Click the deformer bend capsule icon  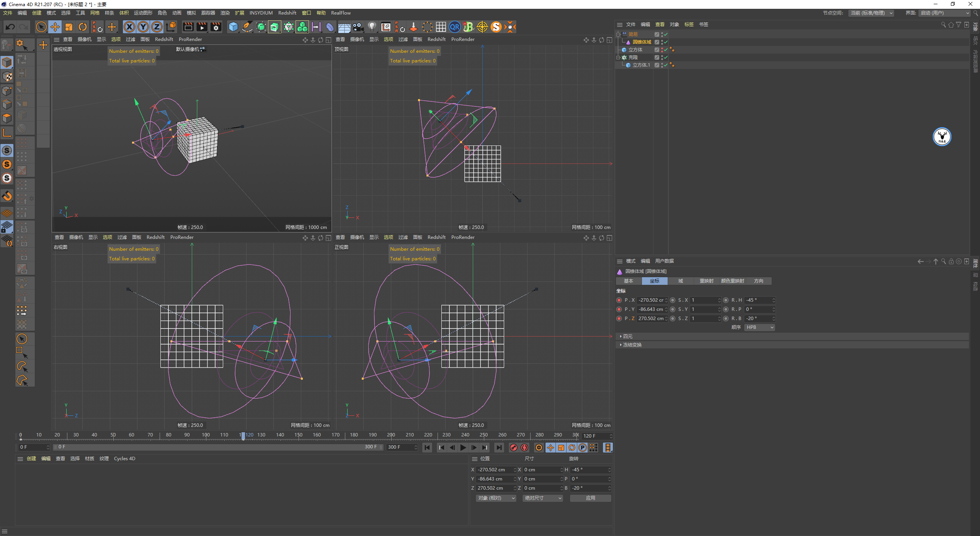click(x=330, y=27)
